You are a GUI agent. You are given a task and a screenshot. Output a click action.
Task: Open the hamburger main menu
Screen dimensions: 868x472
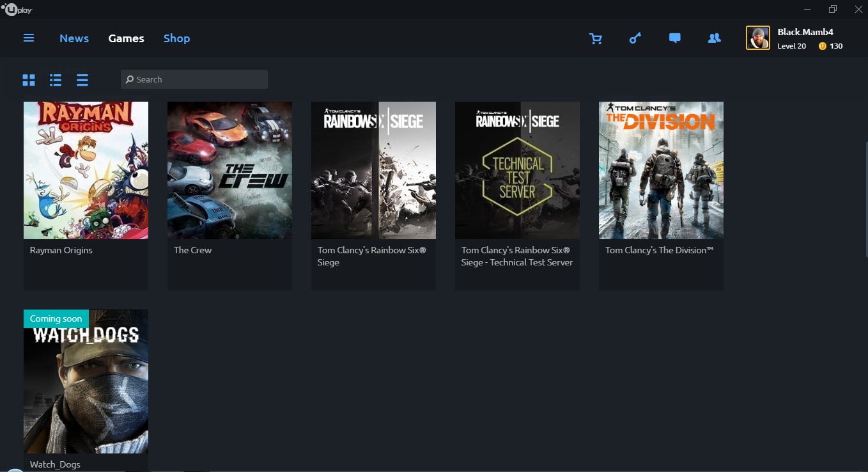click(x=29, y=38)
